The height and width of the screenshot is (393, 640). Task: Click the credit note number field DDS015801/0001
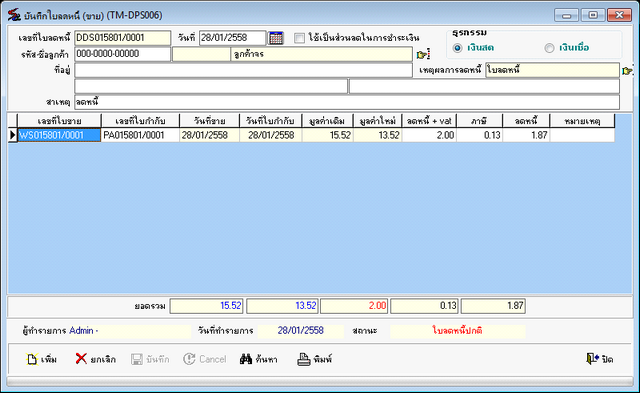tap(122, 38)
